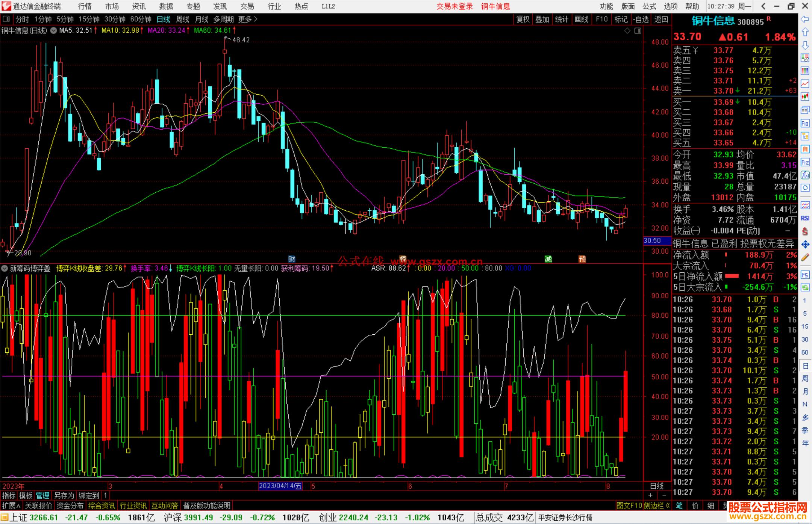Click the window icon at chart top-right corner
812x524 pixels.
[x=638, y=31]
